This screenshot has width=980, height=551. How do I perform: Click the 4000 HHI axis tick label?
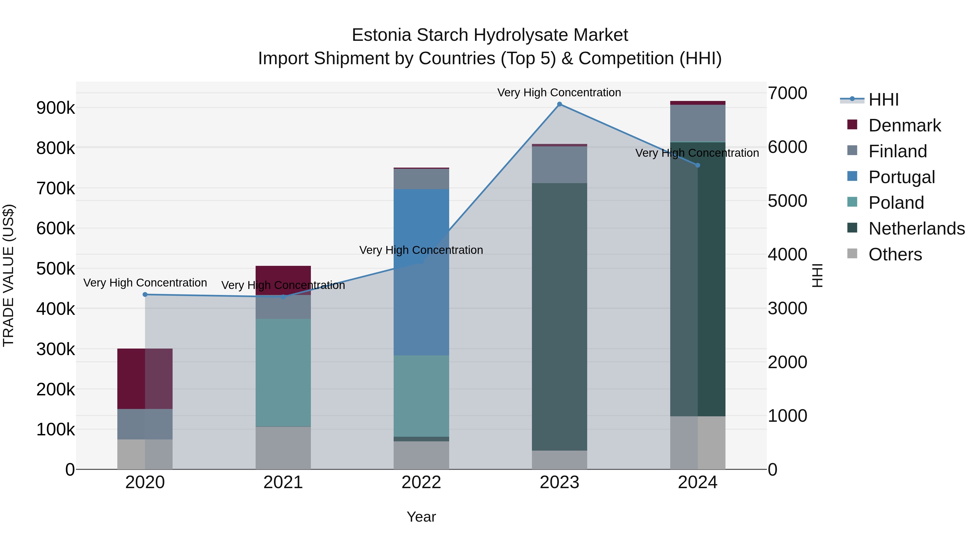coord(788,255)
